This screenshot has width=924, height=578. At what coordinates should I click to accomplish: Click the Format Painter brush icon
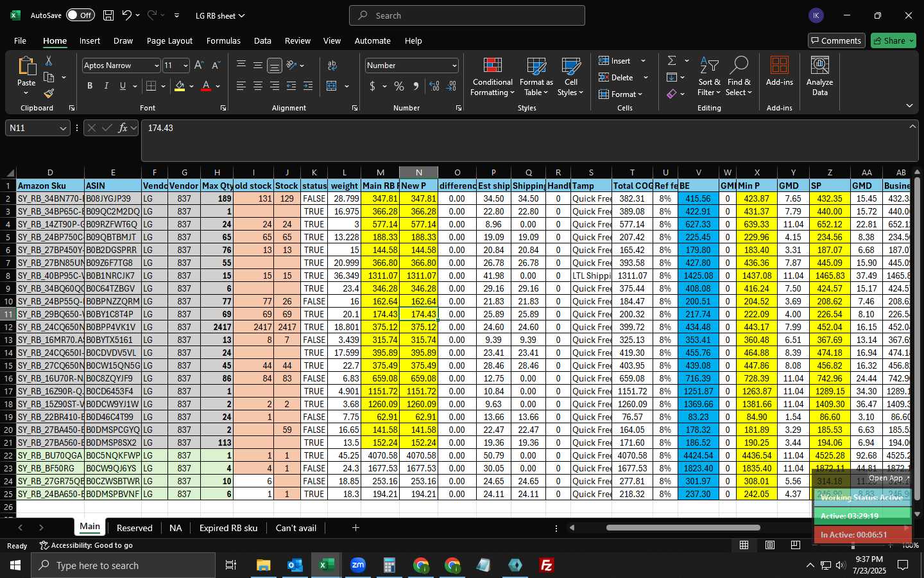coord(49,94)
